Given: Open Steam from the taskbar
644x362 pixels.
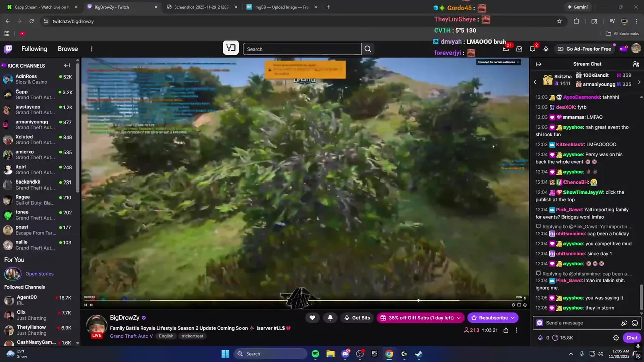Looking at the screenshot, I should [x=419, y=354].
